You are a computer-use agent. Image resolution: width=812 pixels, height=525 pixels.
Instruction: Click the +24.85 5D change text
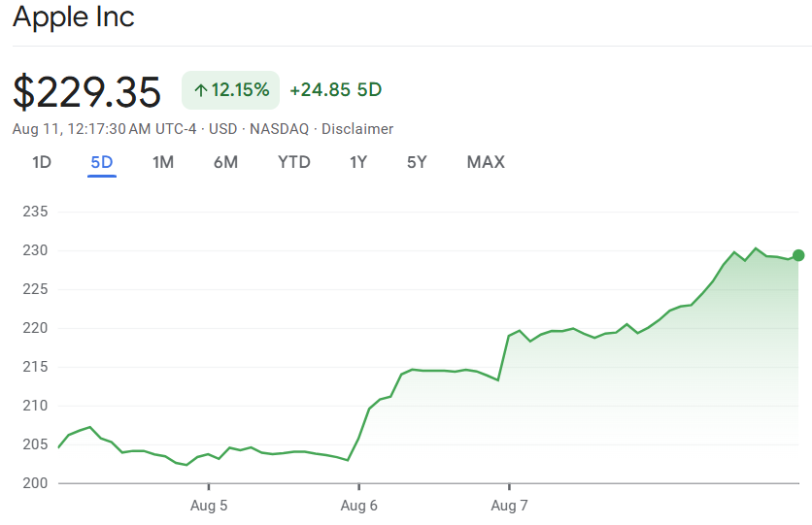tap(335, 90)
